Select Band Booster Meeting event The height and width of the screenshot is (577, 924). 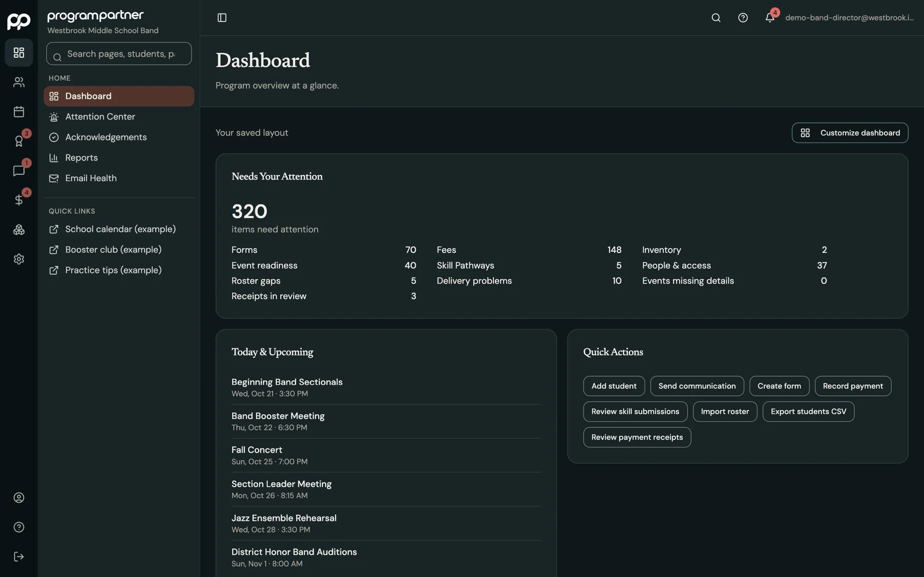coord(386,421)
